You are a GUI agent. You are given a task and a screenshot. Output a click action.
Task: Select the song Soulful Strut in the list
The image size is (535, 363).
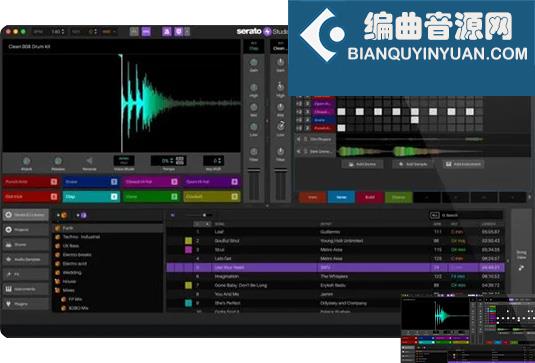335,241
